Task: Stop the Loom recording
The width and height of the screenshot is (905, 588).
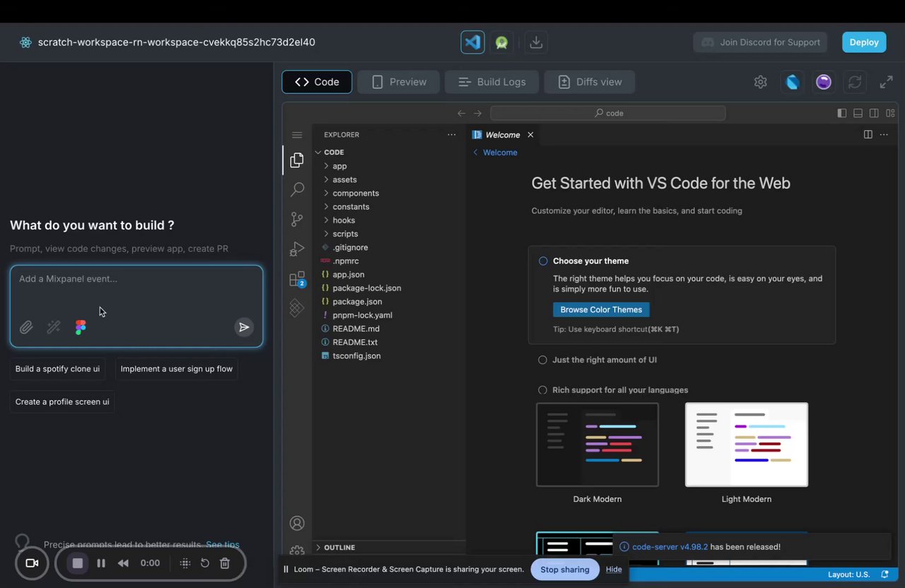Action: tap(78, 563)
